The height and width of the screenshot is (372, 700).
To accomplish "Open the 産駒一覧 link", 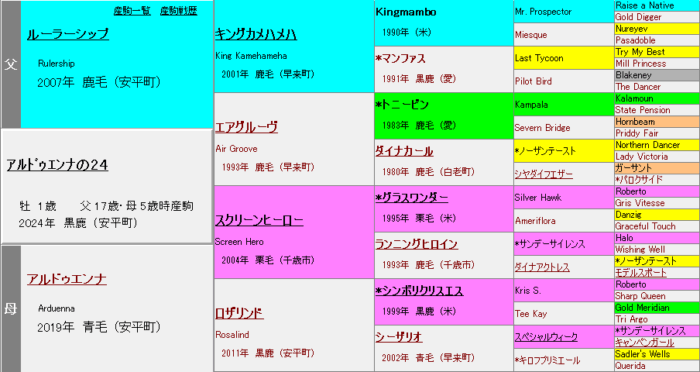I will coord(132,11).
